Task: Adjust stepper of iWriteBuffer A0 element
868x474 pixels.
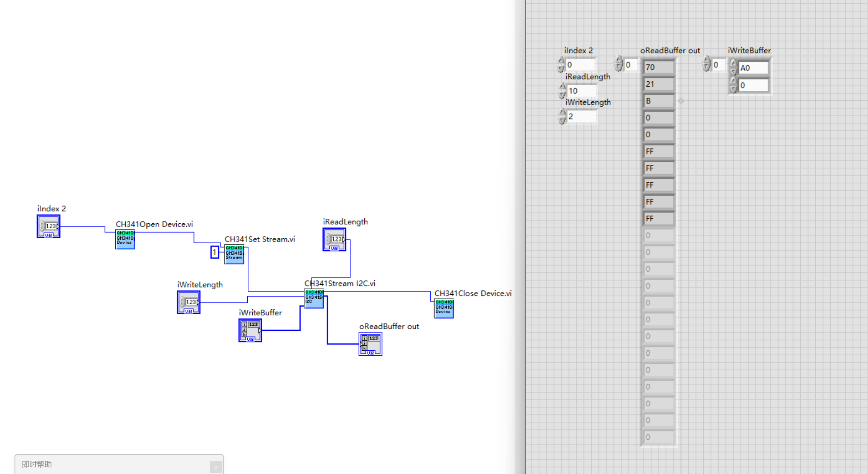Action: tap(733, 67)
